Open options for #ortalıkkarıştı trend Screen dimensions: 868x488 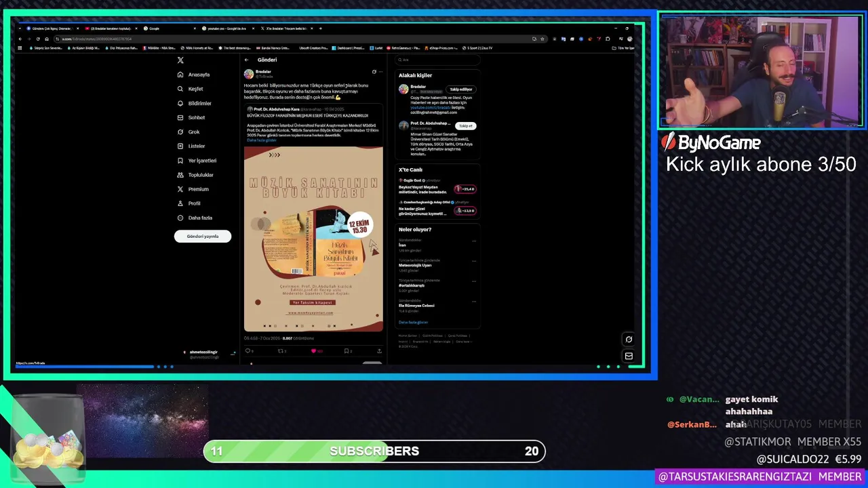pos(474,282)
